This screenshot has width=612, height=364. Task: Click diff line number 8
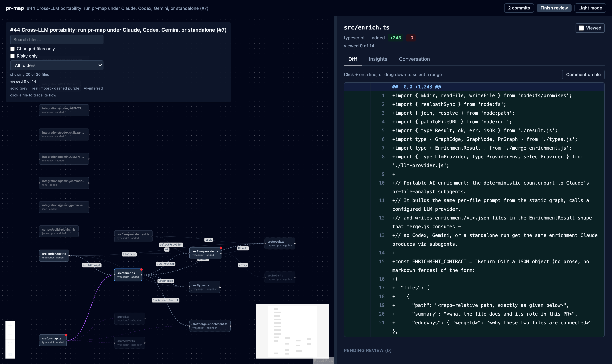click(383, 157)
